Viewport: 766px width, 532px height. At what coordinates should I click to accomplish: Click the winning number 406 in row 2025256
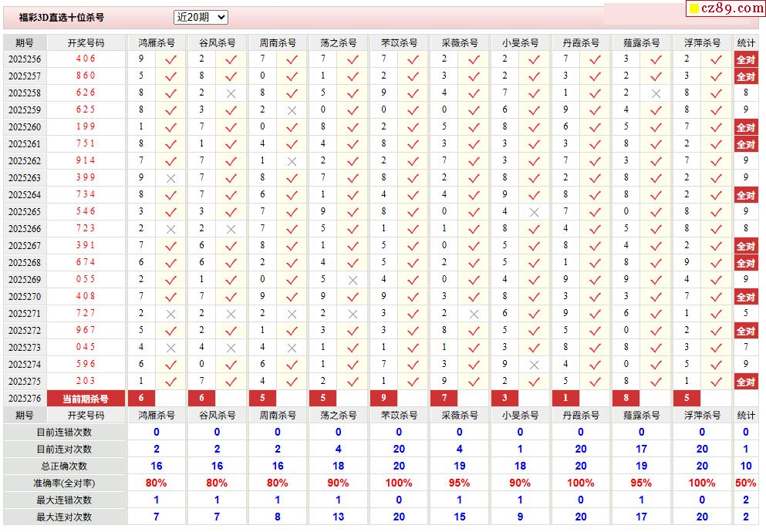[86, 59]
